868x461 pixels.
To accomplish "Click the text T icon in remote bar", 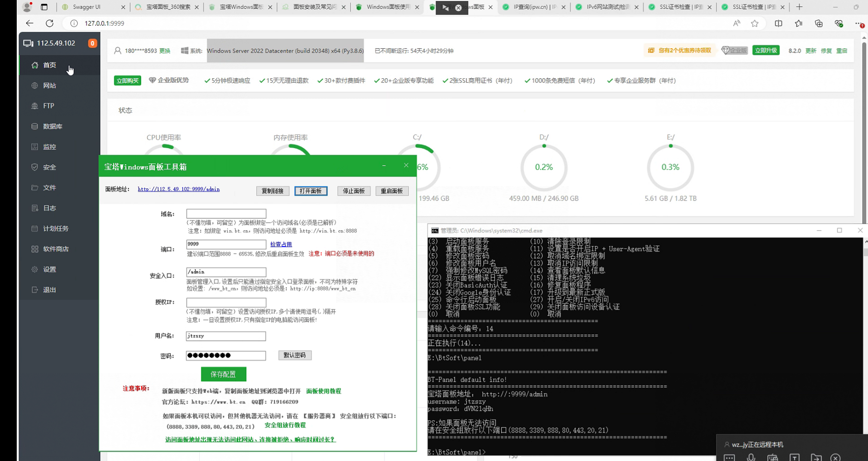I will [x=795, y=458].
